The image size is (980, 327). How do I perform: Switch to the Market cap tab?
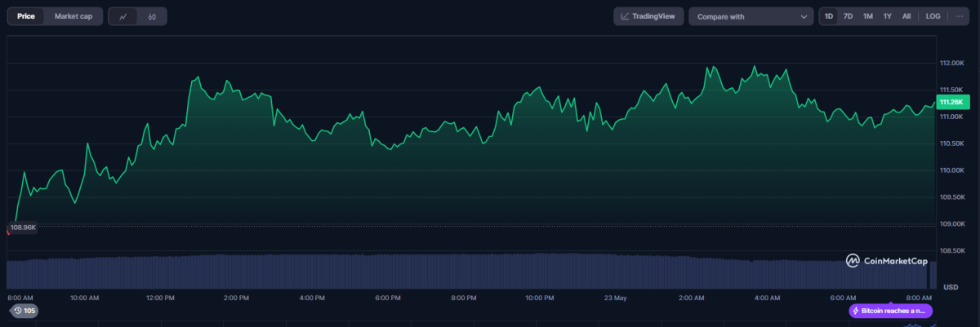pos(73,16)
